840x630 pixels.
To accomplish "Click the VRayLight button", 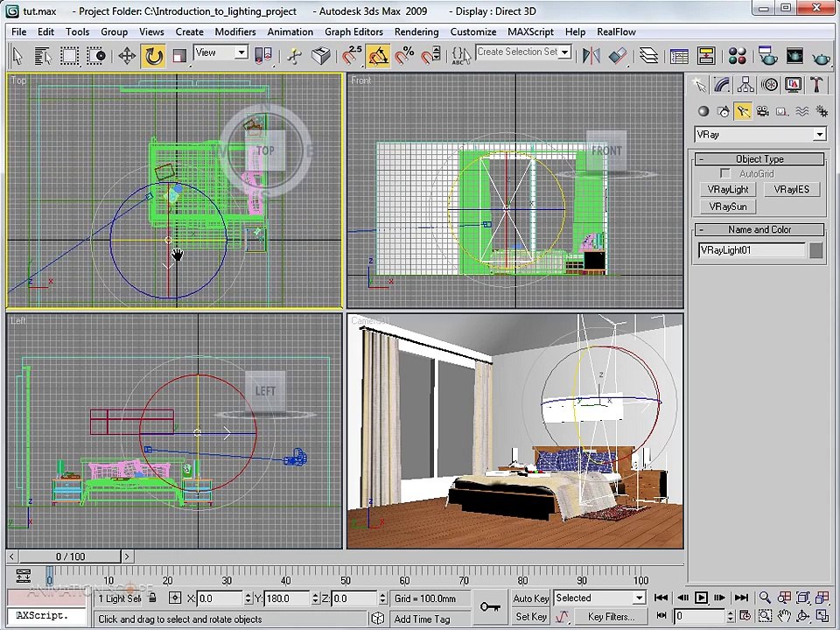I will pos(728,190).
